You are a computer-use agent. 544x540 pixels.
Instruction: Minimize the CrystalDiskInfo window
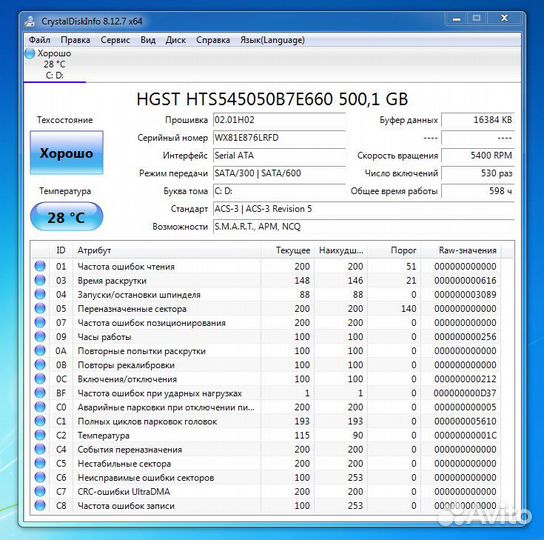(x=456, y=18)
